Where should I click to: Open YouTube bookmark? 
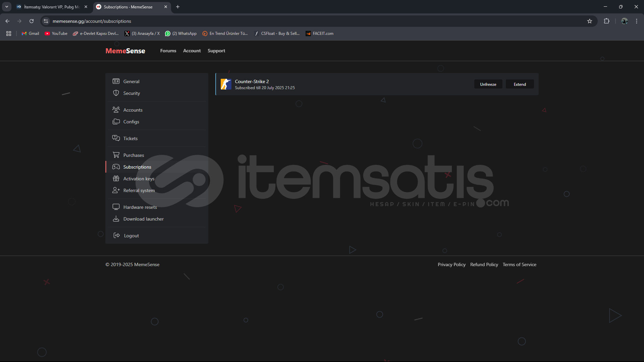[56, 34]
